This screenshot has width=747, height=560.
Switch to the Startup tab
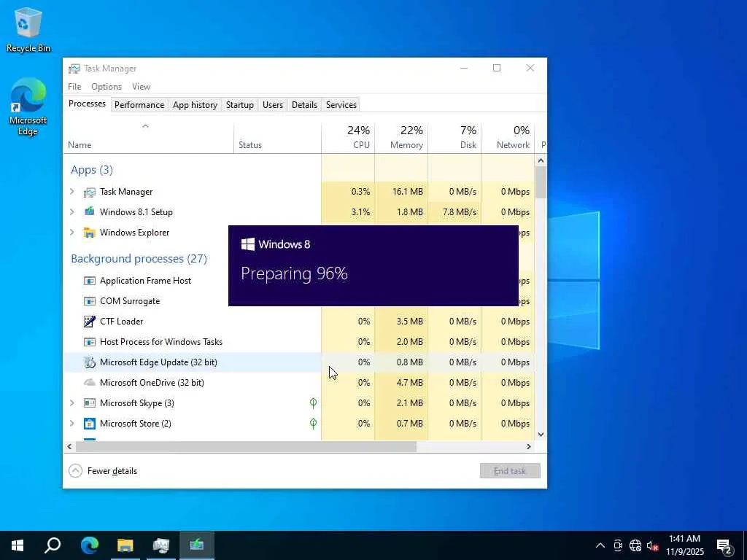239,105
